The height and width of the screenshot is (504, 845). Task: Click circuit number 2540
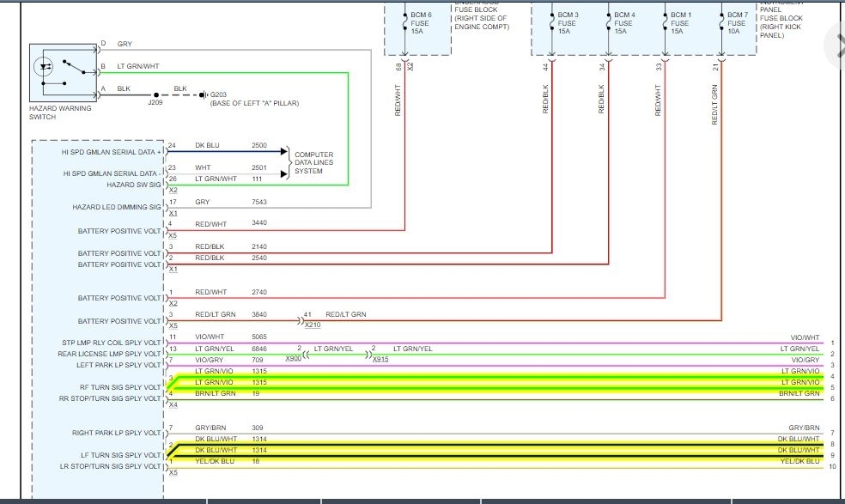pyautogui.click(x=259, y=258)
